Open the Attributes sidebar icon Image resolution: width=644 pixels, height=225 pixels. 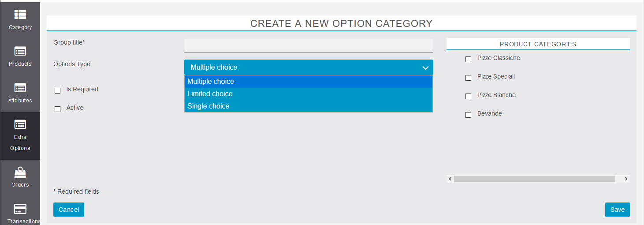click(20, 88)
